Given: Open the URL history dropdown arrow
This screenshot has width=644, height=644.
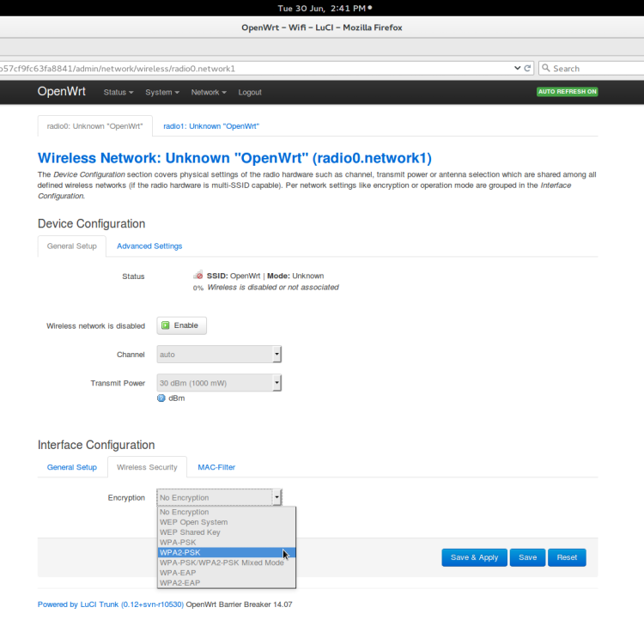Looking at the screenshot, I should point(516,68).
